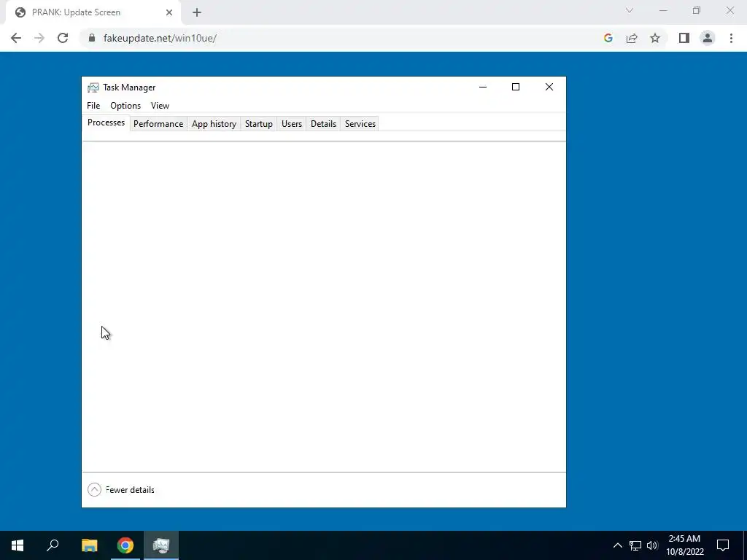
Task: Open the File menu in Task Manager
Action: coord(93,106)
